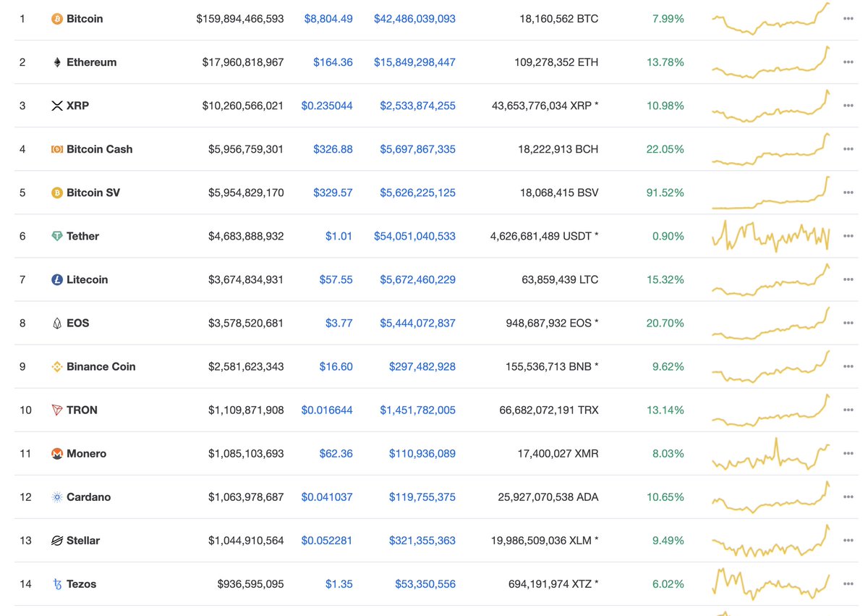Screen dimensions: 868x616
Task: Click the Stellar logo icon
Action: [x=57, y=540]
